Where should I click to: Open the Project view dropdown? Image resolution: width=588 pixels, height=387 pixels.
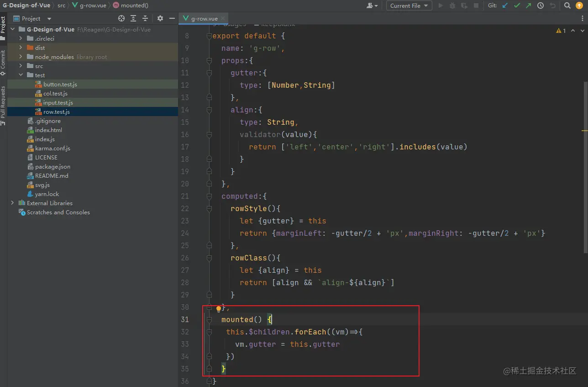(32, 18)
